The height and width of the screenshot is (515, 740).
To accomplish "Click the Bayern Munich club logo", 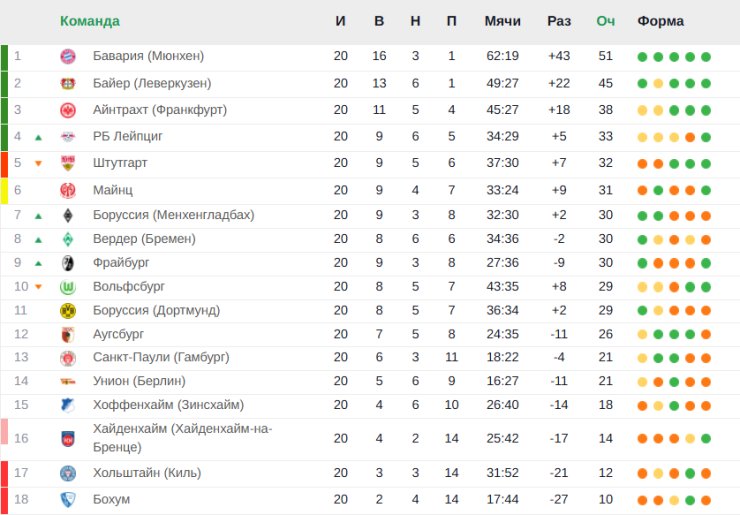I will click(68, 56).
